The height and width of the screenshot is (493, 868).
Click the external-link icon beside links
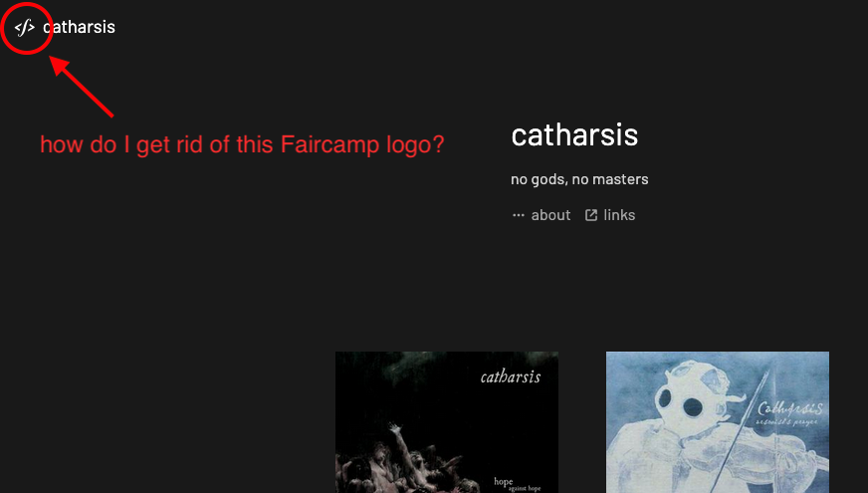591,215
